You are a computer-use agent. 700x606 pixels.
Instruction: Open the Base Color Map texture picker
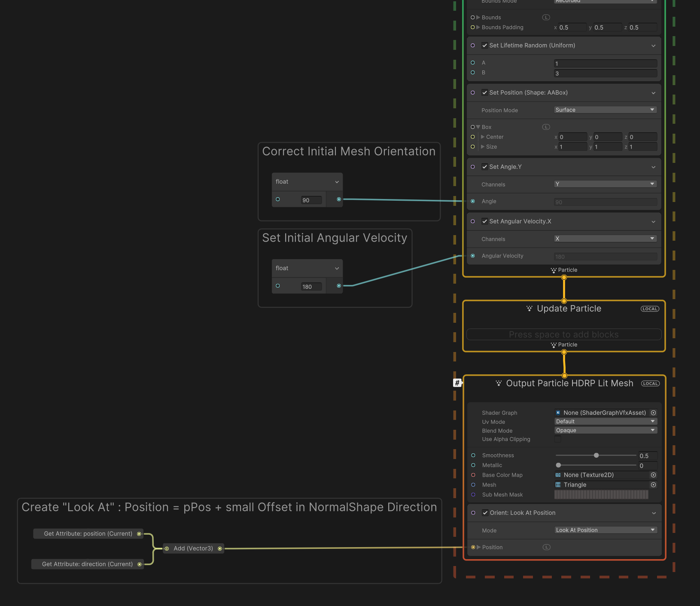coord(654,475)
